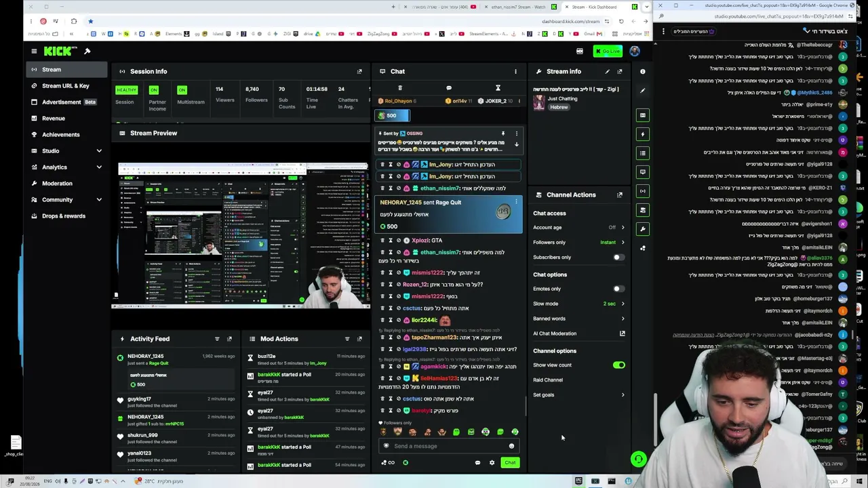The width and height of the screenshot is (868, 488).
Task: Click the hourglass icon in Chat toolbar
Action: [498, 88]
